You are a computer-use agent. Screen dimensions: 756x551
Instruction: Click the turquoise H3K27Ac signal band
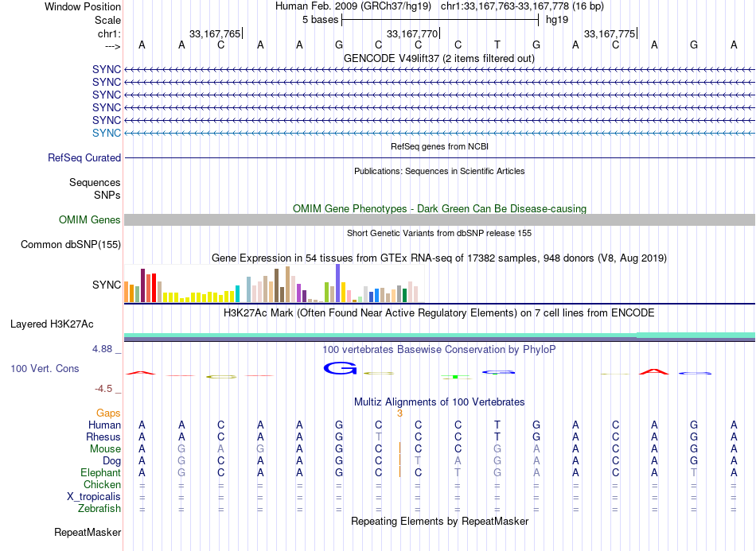[x=439, y=336]
